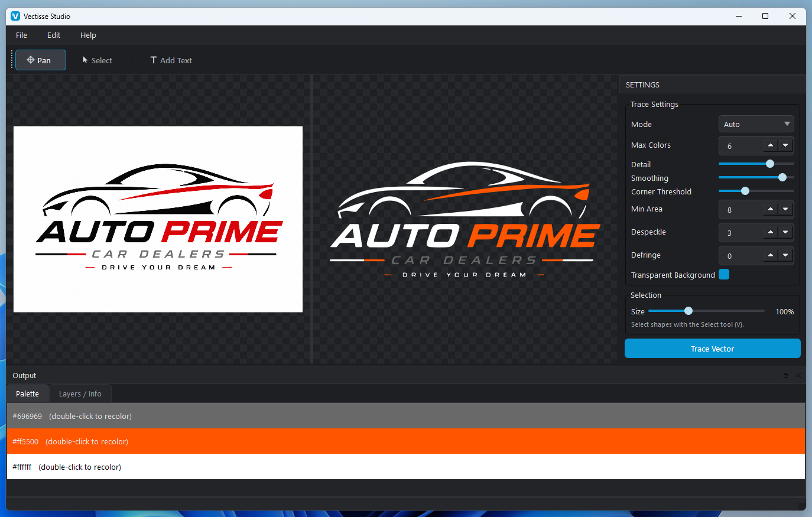Switch to the Palette tab
The width and height of the screenshot is (812, 517).
coord(28,394)
